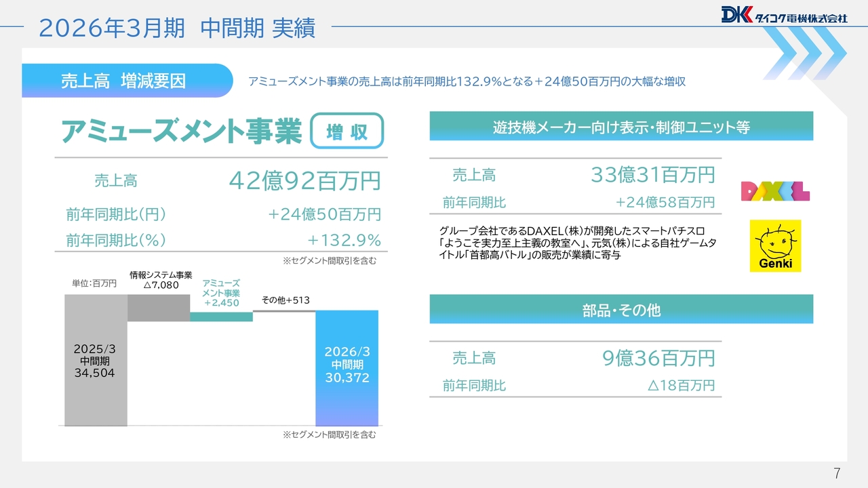
Task: Click the yellow Genki face logo
Action: click(x=775, y=245)
